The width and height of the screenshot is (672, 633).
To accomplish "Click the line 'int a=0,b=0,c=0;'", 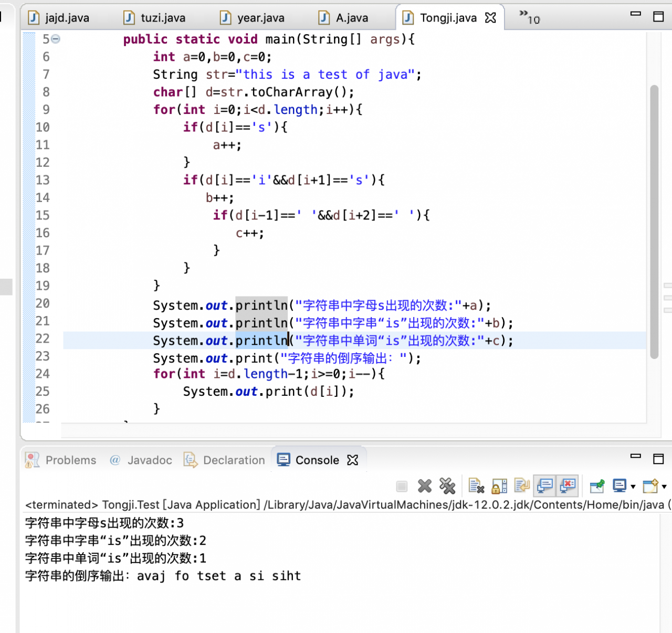I will click(212, 57).
